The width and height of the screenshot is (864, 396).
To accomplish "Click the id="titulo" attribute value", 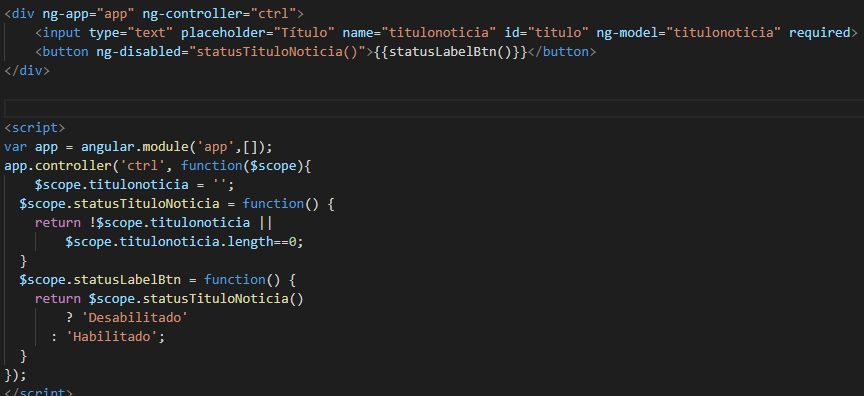I will tap(558, 33).
